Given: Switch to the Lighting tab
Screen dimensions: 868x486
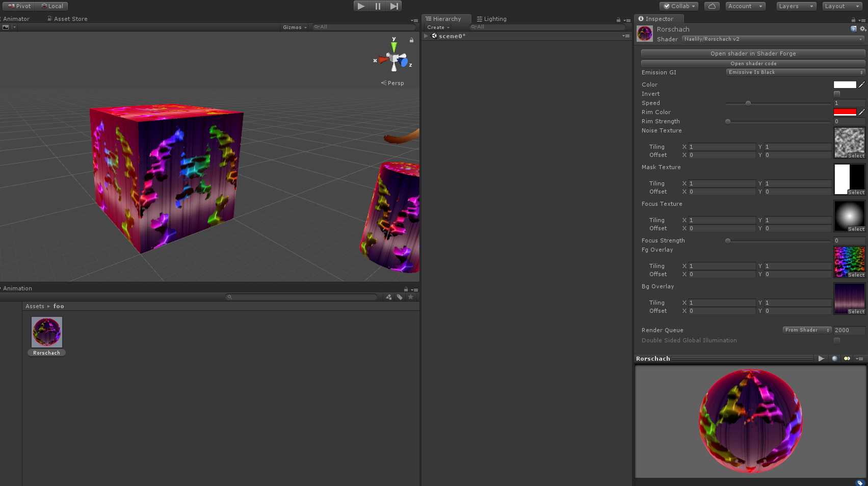Looking at the screenshot, I should point(491,18).
